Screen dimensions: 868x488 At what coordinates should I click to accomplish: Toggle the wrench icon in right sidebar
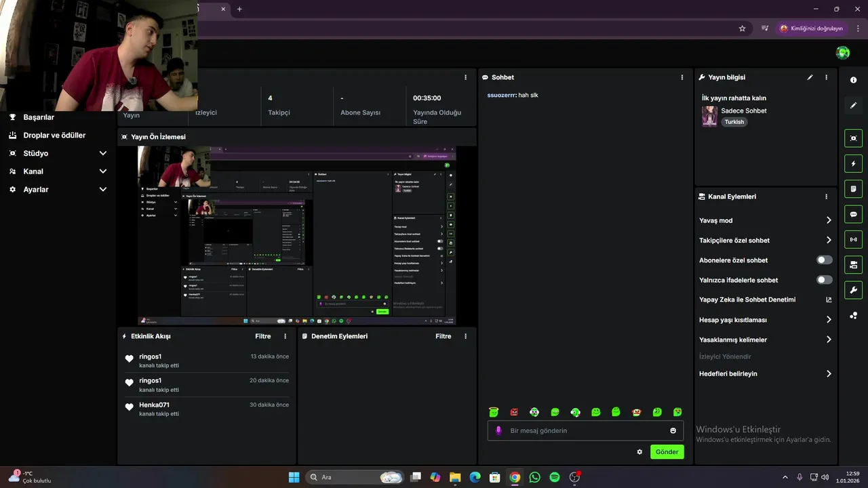click(853, 290)
